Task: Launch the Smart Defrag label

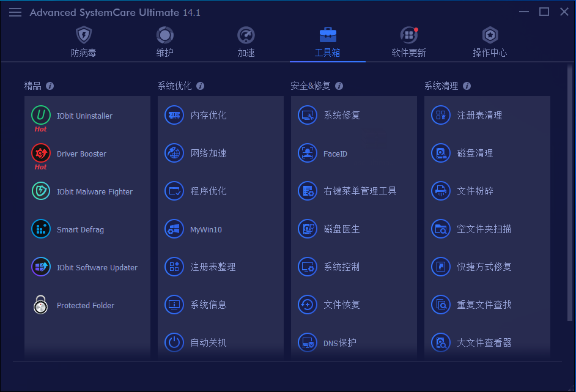Action: click(80, 229)
